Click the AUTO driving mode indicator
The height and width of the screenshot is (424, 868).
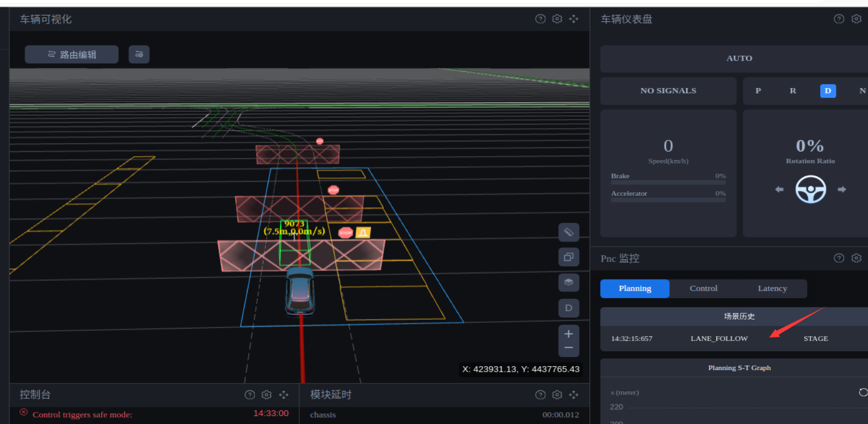tap(739, 58)
